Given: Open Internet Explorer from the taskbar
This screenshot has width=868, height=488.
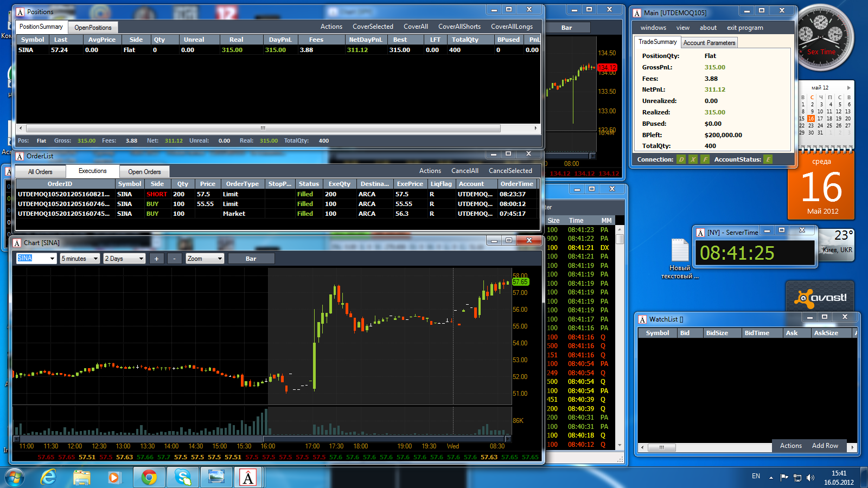Looking at the screenshot, I should tap(48, 477).
